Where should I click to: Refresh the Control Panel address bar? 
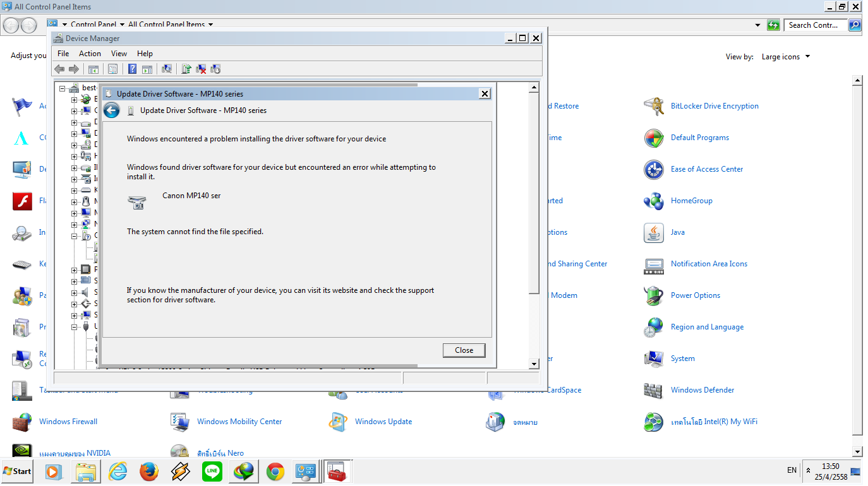773,25
